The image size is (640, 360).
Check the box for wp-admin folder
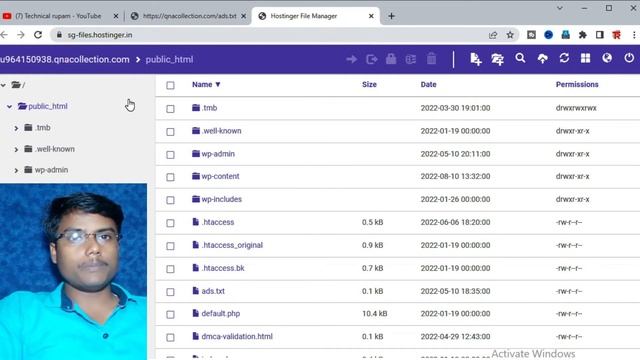(170, 154)
